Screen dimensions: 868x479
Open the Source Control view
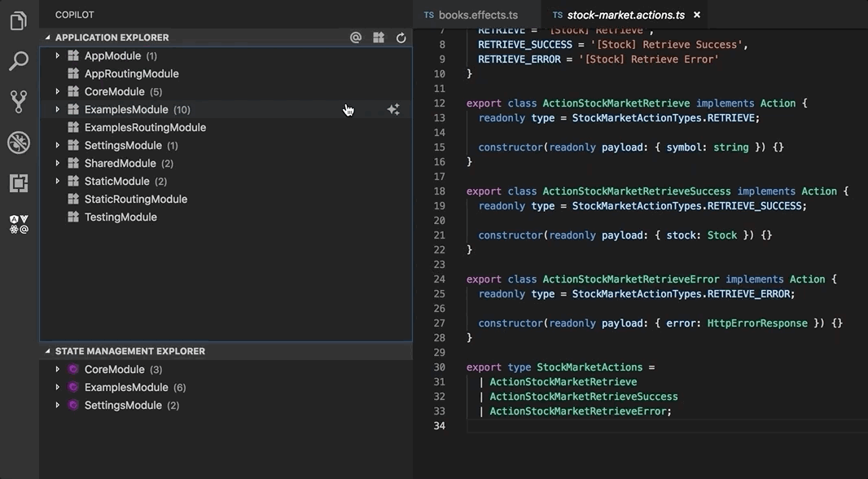coord(18,101)
